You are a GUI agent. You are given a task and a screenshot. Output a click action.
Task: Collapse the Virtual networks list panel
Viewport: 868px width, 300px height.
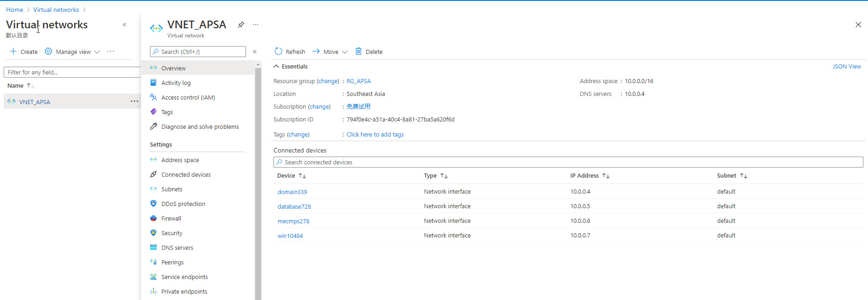coord(124,25)
